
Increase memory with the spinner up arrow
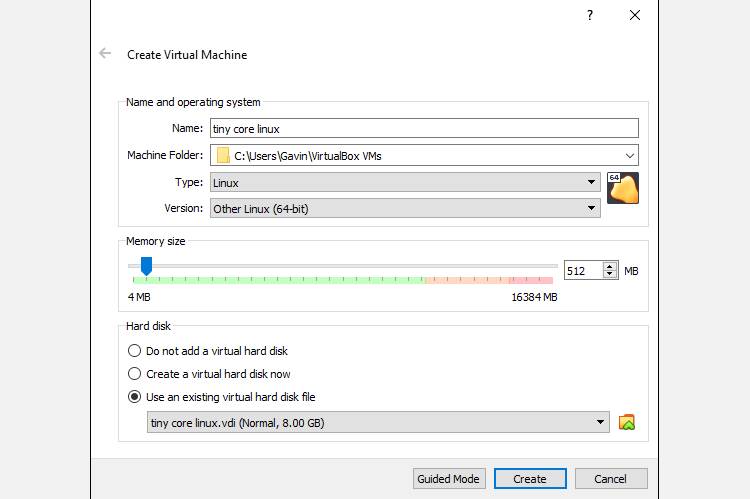[x=610, y=266]
